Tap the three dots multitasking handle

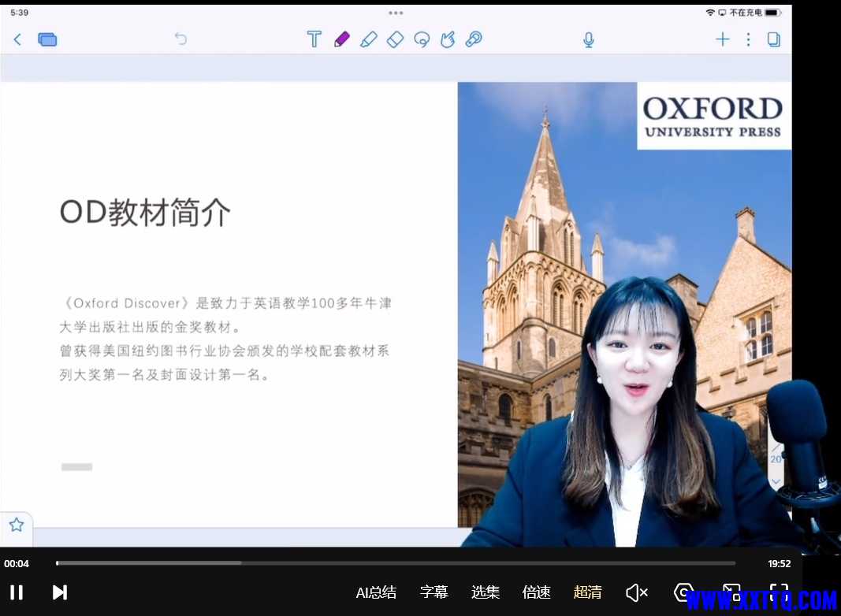pos(396,13)
